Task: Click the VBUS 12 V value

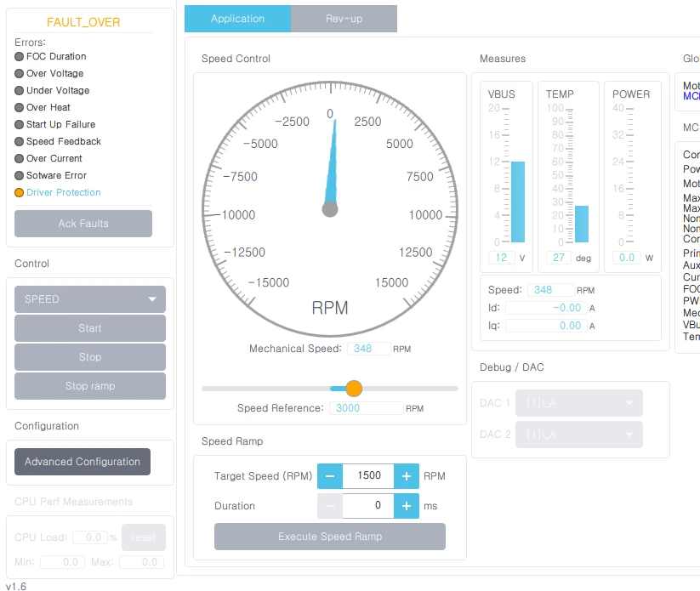Action: click(x=501, y=258)
